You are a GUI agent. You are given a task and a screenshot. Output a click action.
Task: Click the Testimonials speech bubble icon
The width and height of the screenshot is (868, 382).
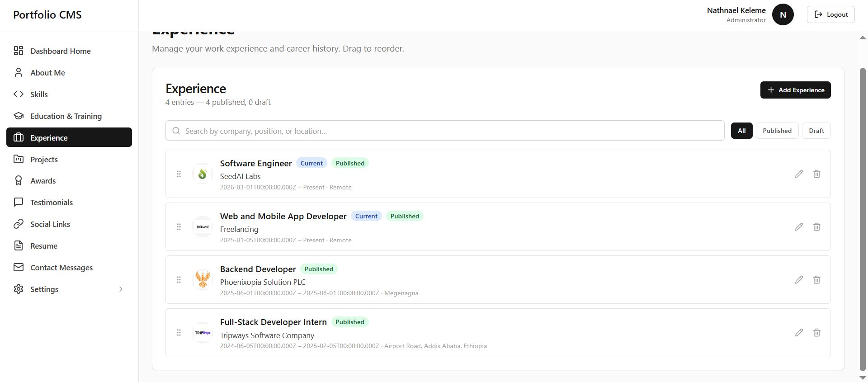click(x=19, y=202)
